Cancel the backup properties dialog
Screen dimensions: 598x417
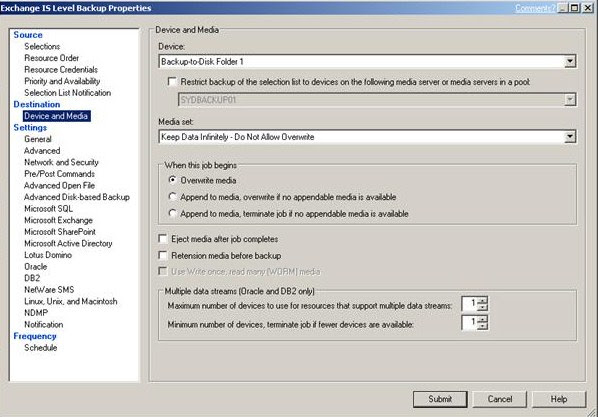[x=500, y=399]
